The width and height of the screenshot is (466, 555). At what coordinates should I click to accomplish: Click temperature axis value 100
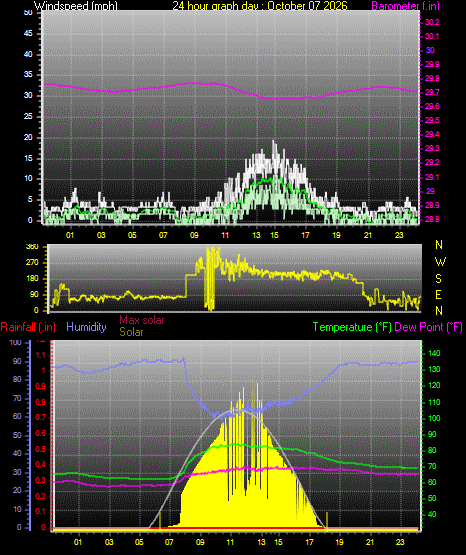434,418
